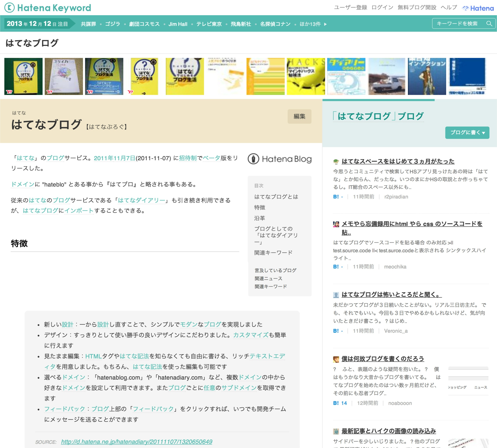Click the Hatena logo in top right
The width and height of the screenshot is (497, 448).
pyautogui.click(x=478, y=8)
